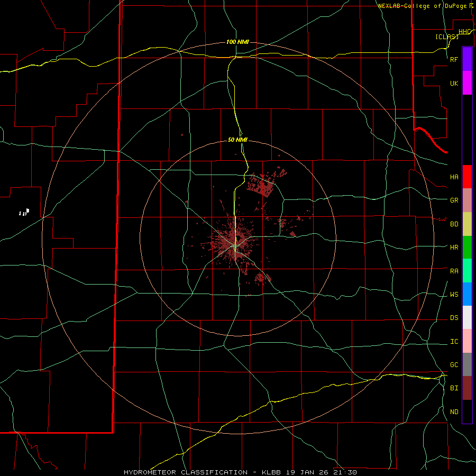Click the dense echo cluster at radar center

pos(234,241)
